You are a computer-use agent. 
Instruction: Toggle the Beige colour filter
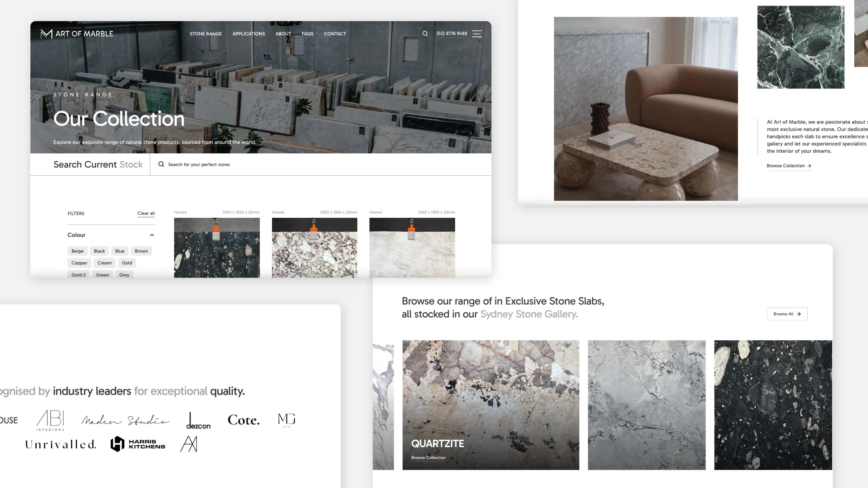click(x=77, y=251)
